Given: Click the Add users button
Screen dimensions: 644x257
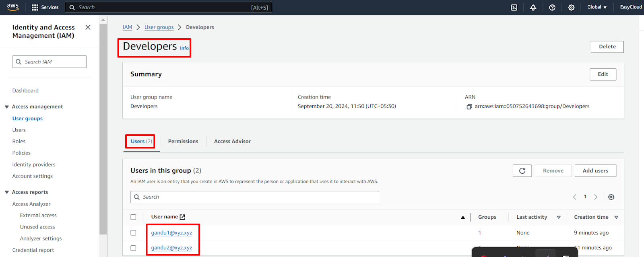Looking at the screenshot, I should pos(595,171).
